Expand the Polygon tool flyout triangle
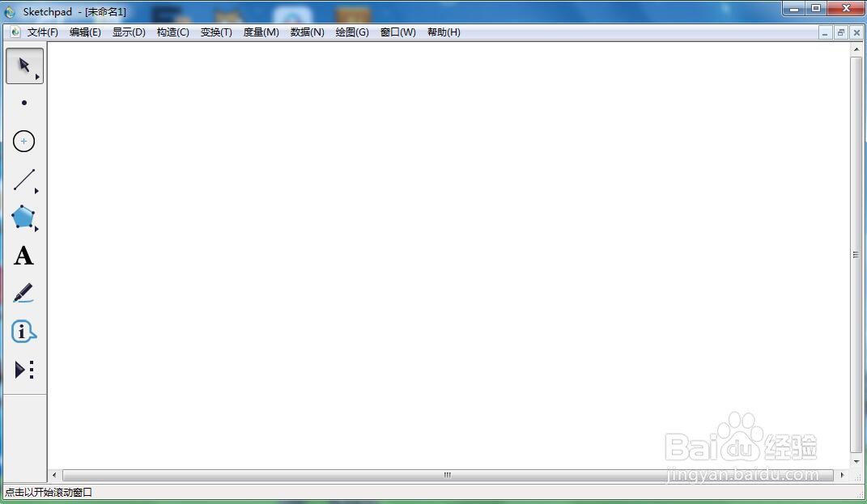Screen dimensions: 867x504 pyautogui.click(x=36, y=228)
